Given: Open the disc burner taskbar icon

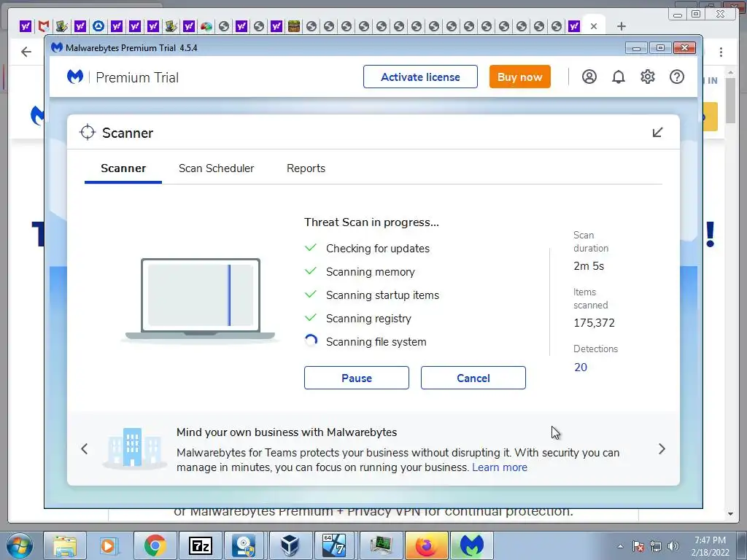Looking at the screenshot, I should click(245, 545).
